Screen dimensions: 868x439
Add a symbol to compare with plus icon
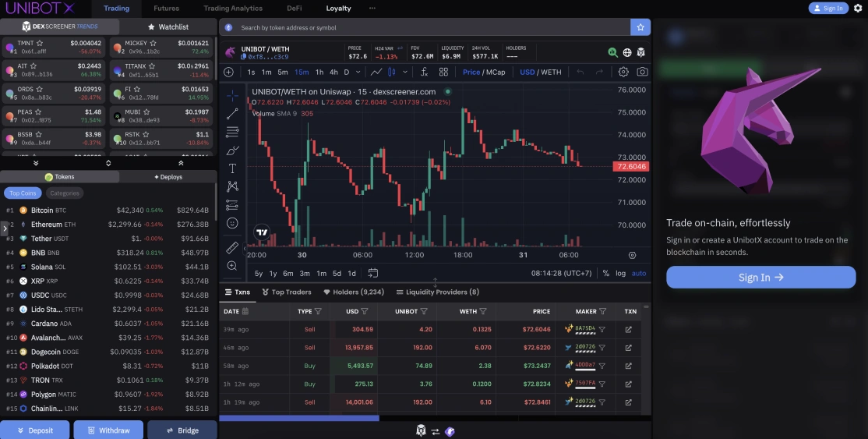tap(228, 72)
